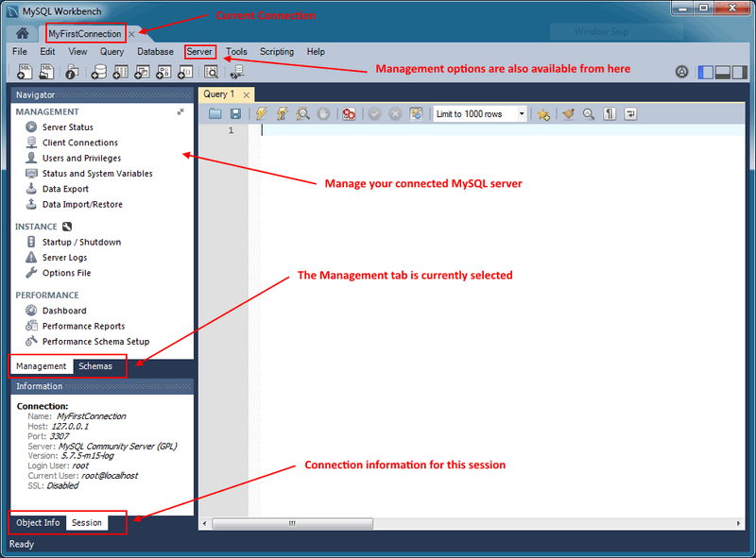756x558 pixels.
Task: Select the Query 1 tab
Action: 219,94
